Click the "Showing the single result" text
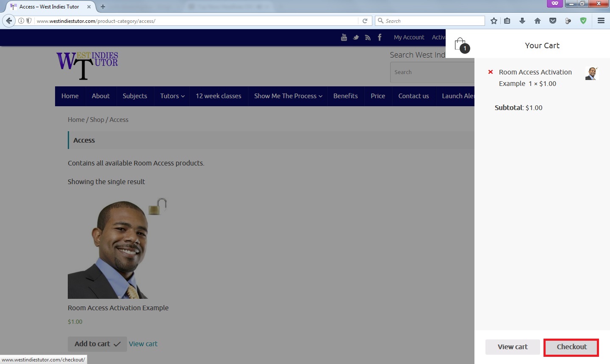610x364 pixels. [x=106, y=182]
